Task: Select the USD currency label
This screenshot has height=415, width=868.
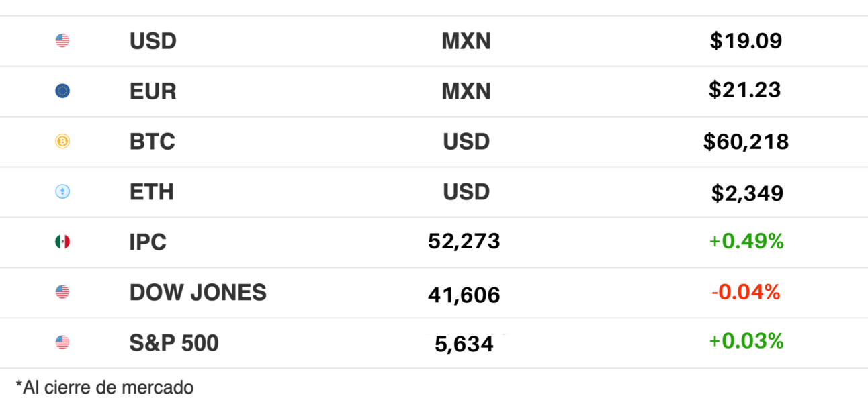Action: pyautogui.click(x=153, y=41)
